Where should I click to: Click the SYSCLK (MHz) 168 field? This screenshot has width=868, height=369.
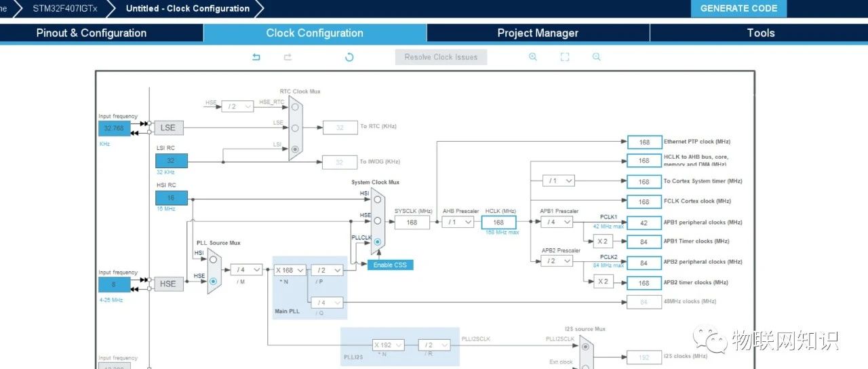(412, 222)
